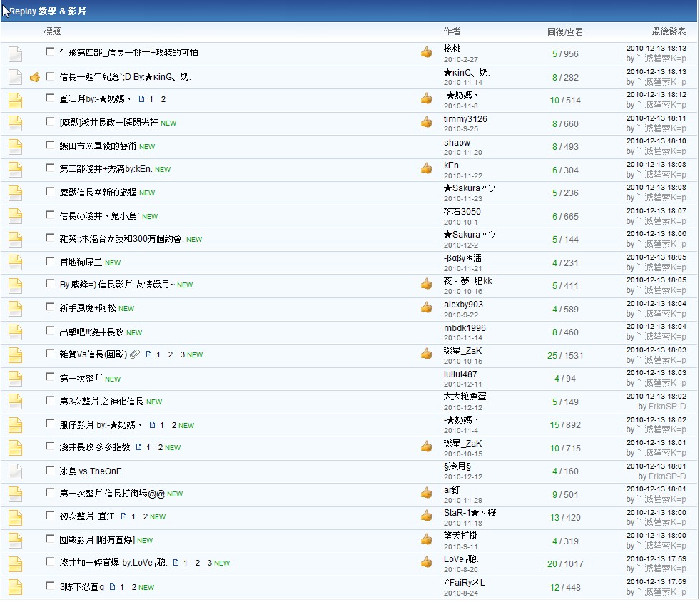Image resolution: width=700 pixels, height=602 pixels.
Task: Click thumbs-up icon on 第二部淺井+秀滿 row
Action: 426,168
